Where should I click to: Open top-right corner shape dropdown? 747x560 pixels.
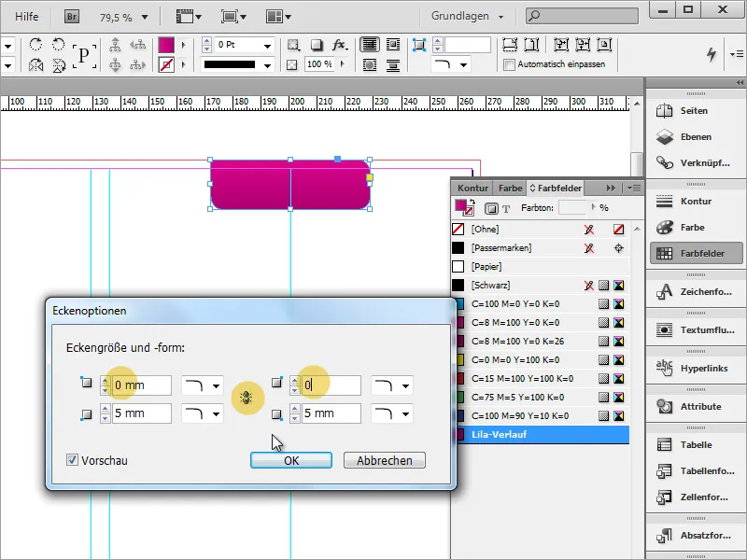(x=391, y=385)
